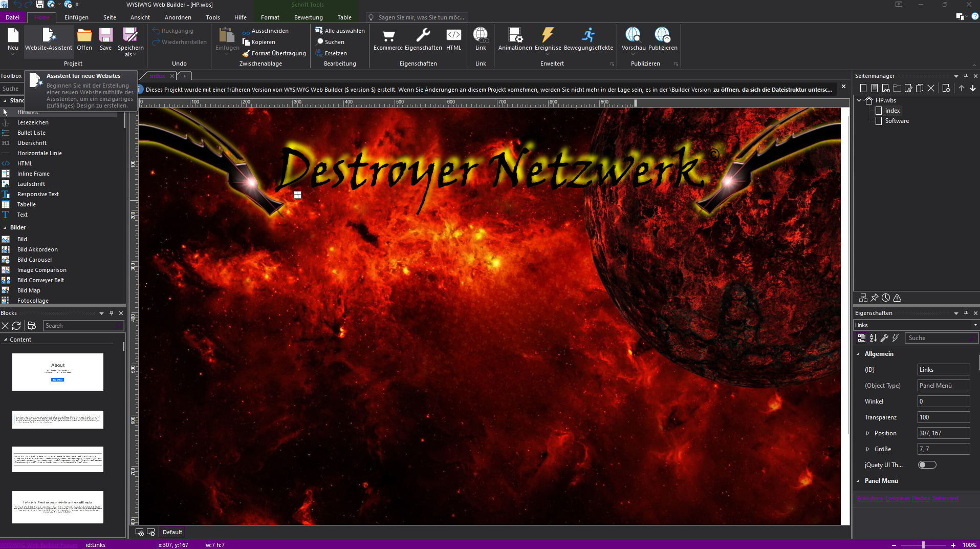This screenshot has height=549, width=980.
Task: Collapse HP.wbs tree node
Action: pos(859,100)
